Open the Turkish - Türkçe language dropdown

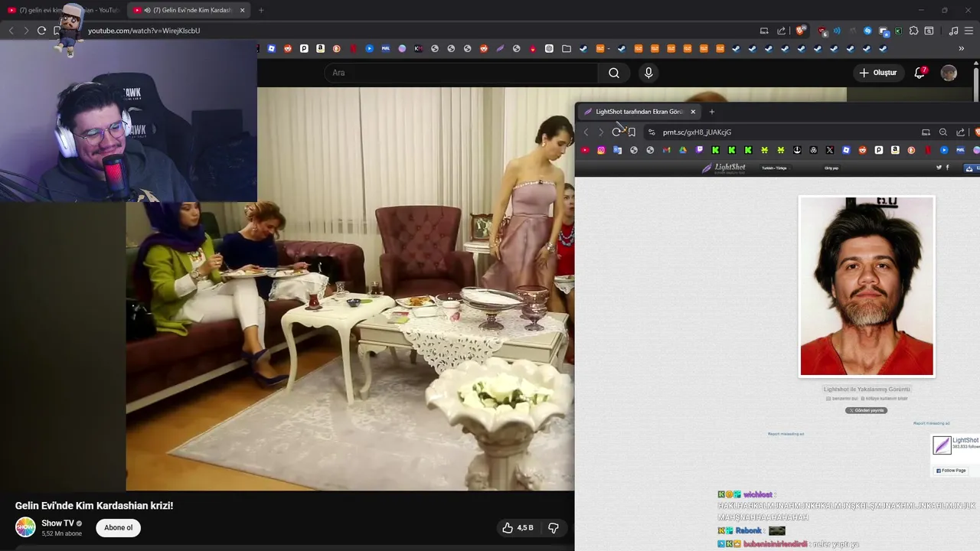[x=774, y=168]
